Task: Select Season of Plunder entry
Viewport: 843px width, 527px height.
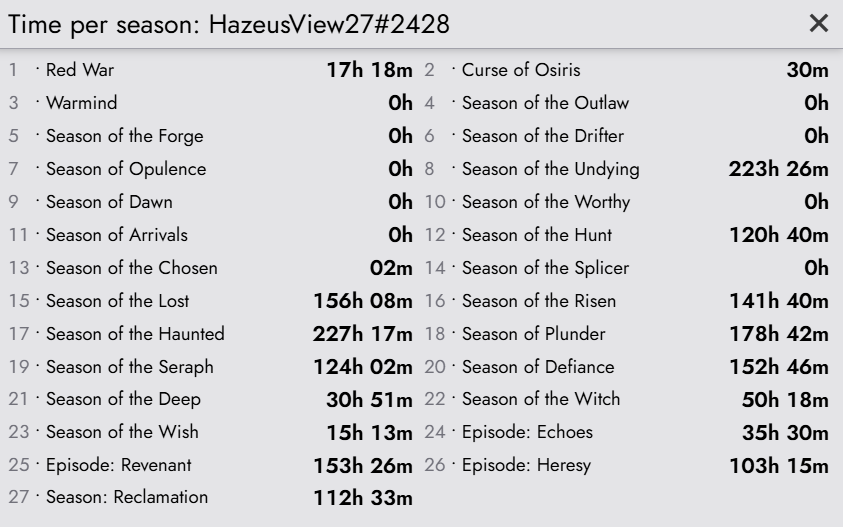Action: tap(626, 333)
